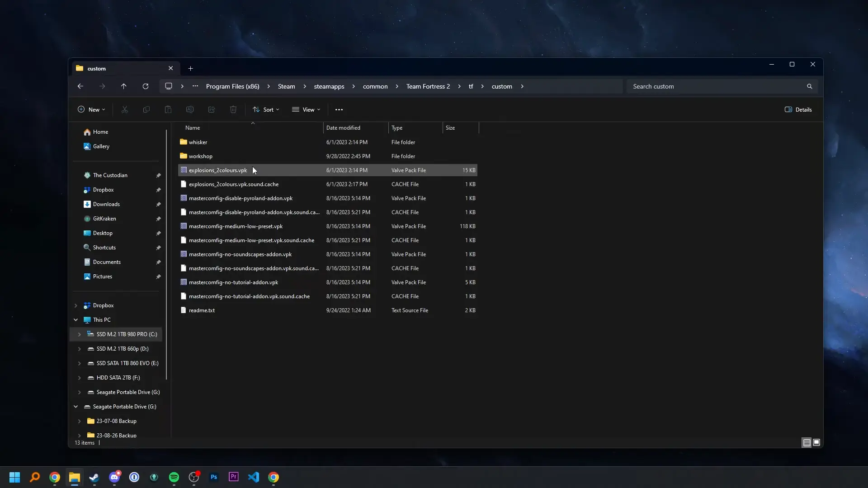868x488 pixels.
Task: Sort by the Type column header
Action: (415, 128)
